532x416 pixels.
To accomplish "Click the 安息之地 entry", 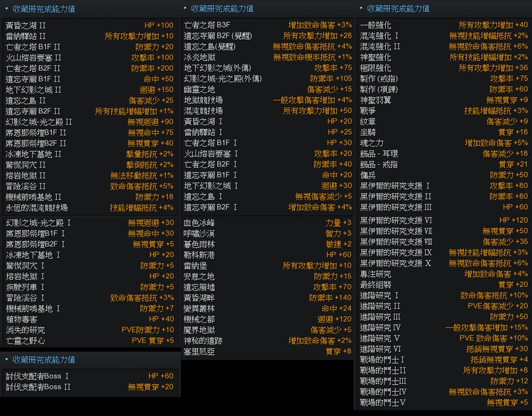I will pos(199,276).
